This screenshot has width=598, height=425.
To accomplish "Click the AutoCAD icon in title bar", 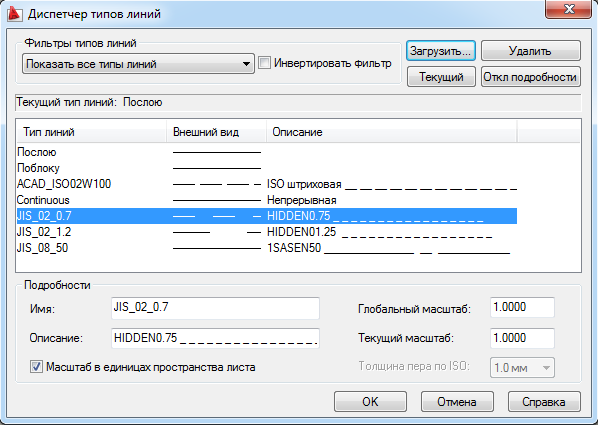I will (14, 14).
